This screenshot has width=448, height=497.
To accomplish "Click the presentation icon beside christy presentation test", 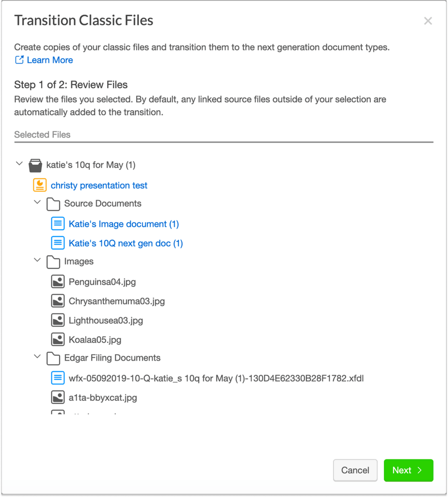I will [39, 185].
